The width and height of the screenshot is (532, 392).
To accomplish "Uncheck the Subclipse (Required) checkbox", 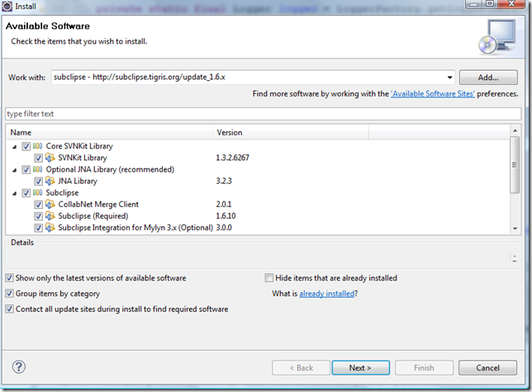I will click(x=38, y=216).
